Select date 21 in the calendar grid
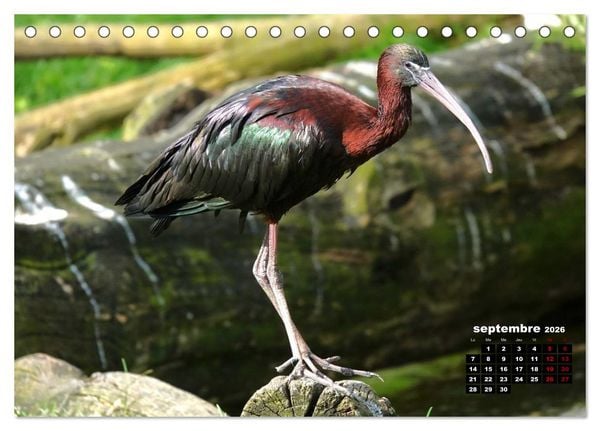Viewport: 600px width, 431px height. [x=473, y=379]
